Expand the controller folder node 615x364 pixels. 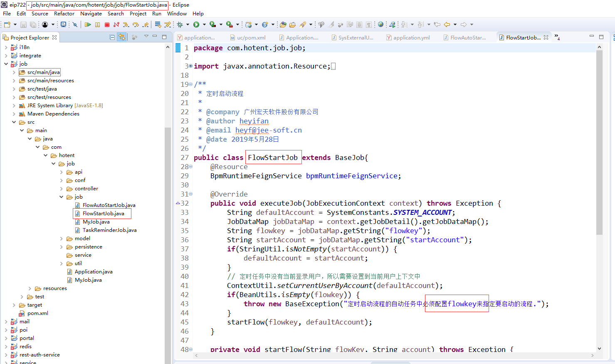(x=61, y=189)
